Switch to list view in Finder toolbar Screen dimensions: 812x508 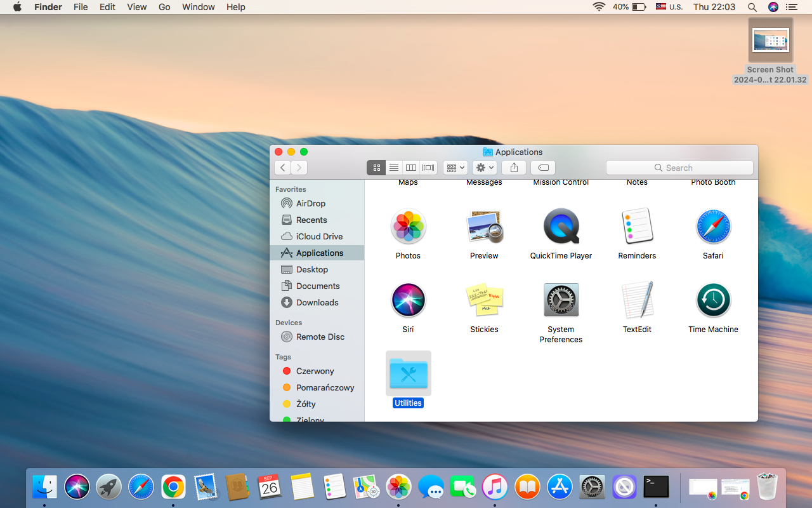(x=394, y=168)
